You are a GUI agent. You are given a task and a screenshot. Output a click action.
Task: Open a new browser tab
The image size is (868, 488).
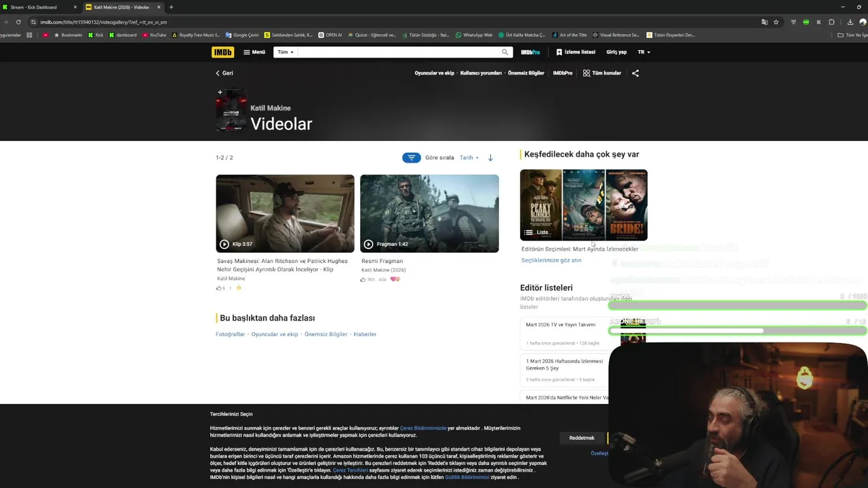(171, 7)
